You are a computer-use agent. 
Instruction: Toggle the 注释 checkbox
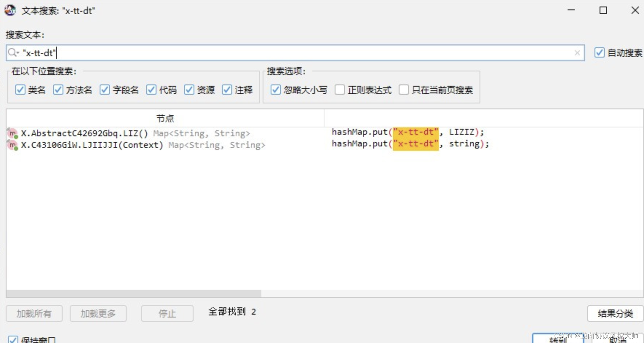coord(227,90)
